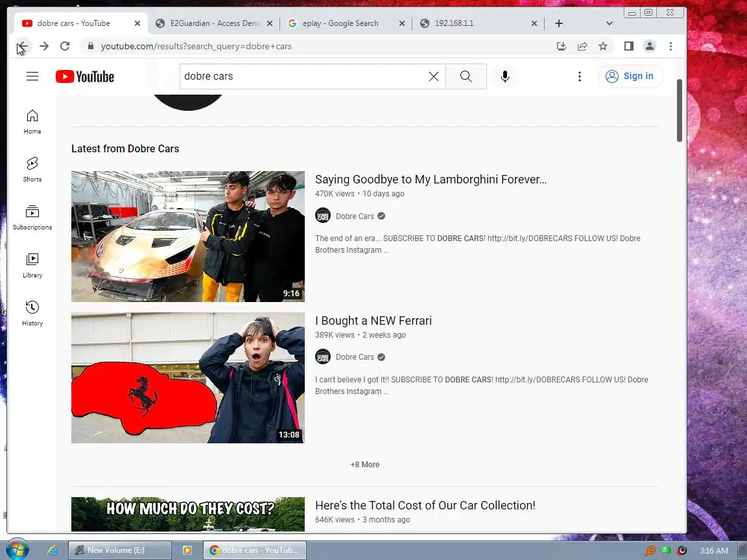Open the Windows Start menu
Screen dimensions: 747x560
point(17,550)
